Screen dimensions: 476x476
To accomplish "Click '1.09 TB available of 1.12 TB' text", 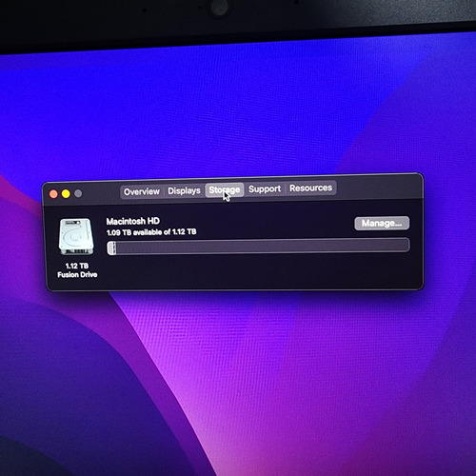I will pos(151,232).
